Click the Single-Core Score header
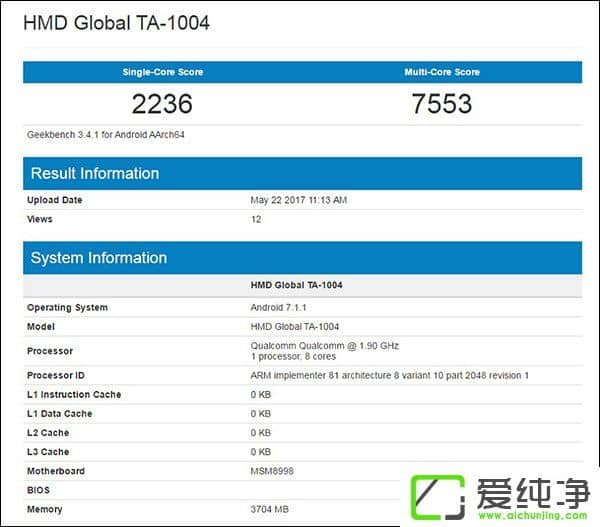The height and width of the screenshot is (527, 600). [163, 72]
